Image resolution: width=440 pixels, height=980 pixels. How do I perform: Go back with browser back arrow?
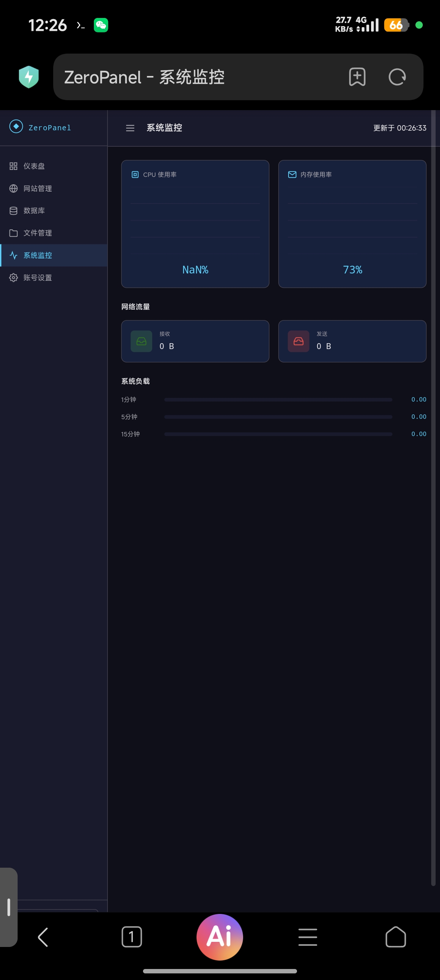pyautogui.click(x=43, y=937)
